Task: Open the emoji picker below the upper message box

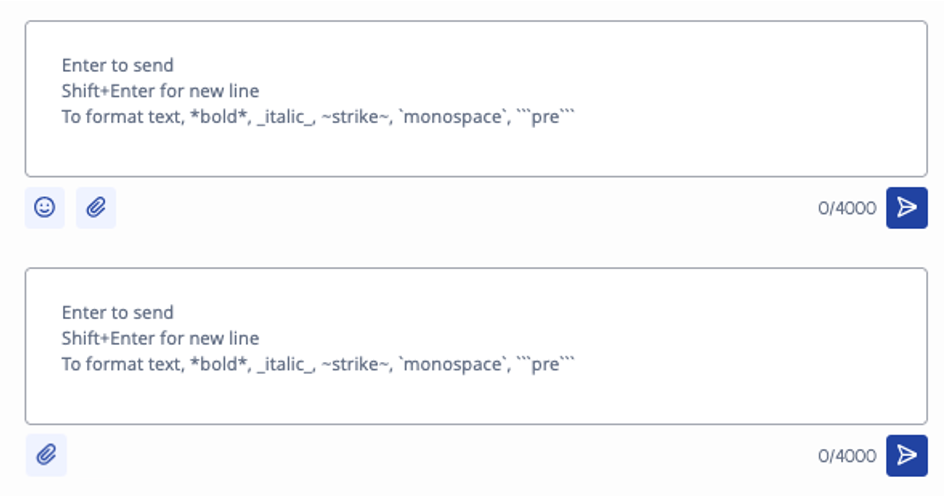Action: tap(45, 208)
